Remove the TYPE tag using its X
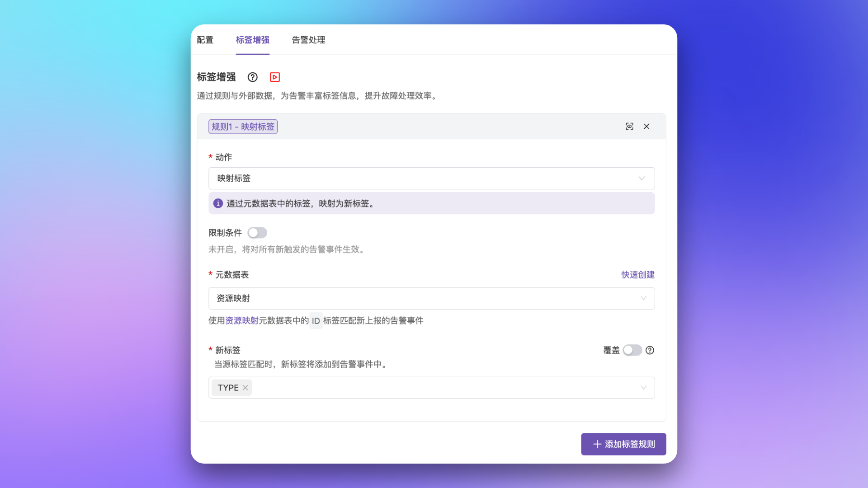The height and width of the screenshot is (488, 868). [x=245, y=388]
